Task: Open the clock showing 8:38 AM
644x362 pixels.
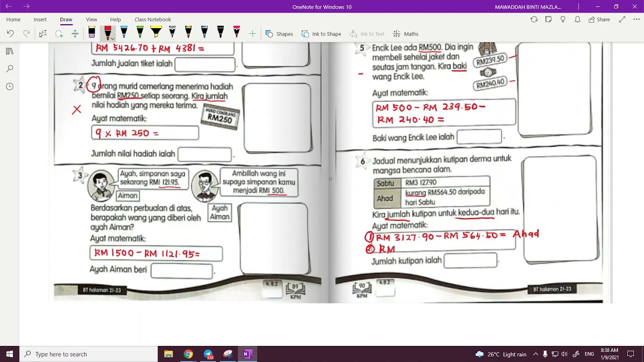Action: (x=609, y=354)
